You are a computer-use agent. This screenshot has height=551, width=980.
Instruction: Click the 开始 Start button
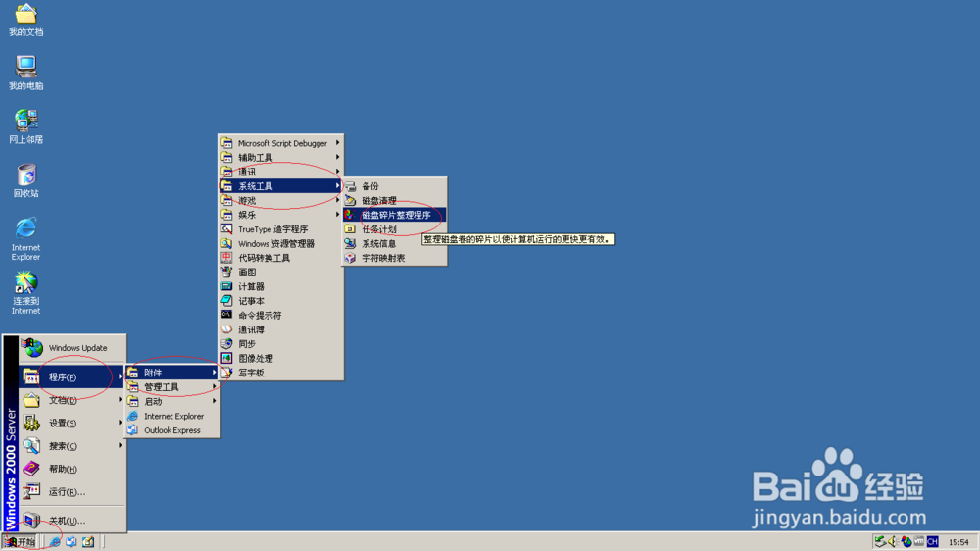click(x=21, y=541)
